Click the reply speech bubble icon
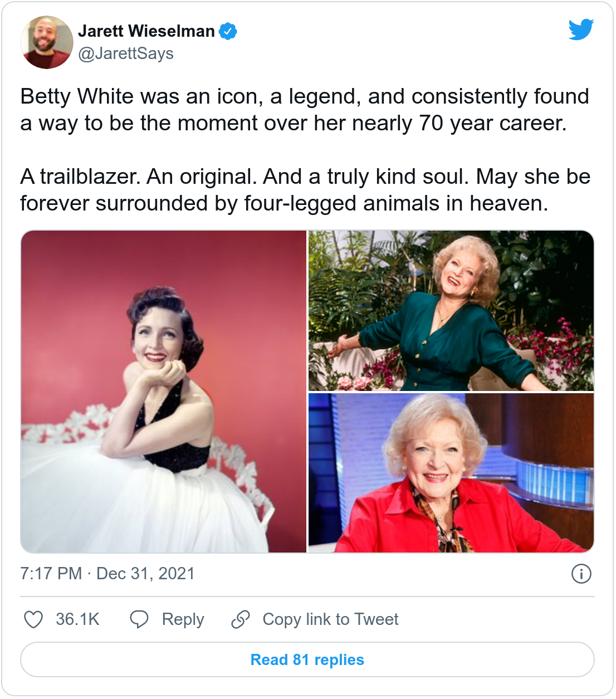This screenshot has height=699, width=616. (x=139, y=619)
